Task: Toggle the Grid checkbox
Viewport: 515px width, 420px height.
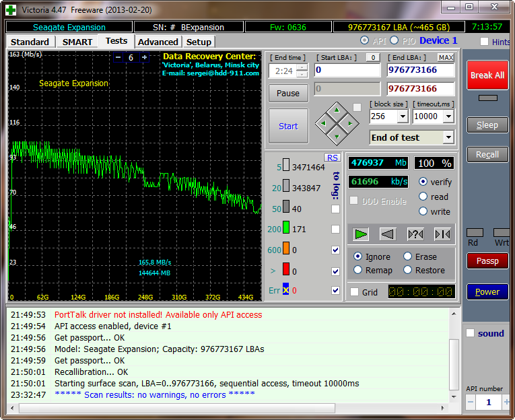Action: click(354, 292)
